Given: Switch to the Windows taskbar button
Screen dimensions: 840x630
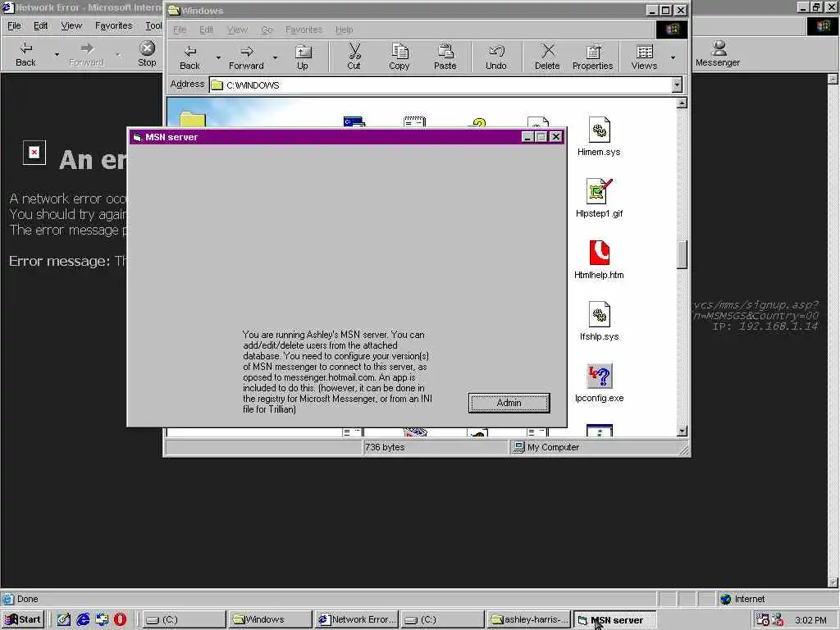Looking at the screenshot, I should click(x=269, y=619).
